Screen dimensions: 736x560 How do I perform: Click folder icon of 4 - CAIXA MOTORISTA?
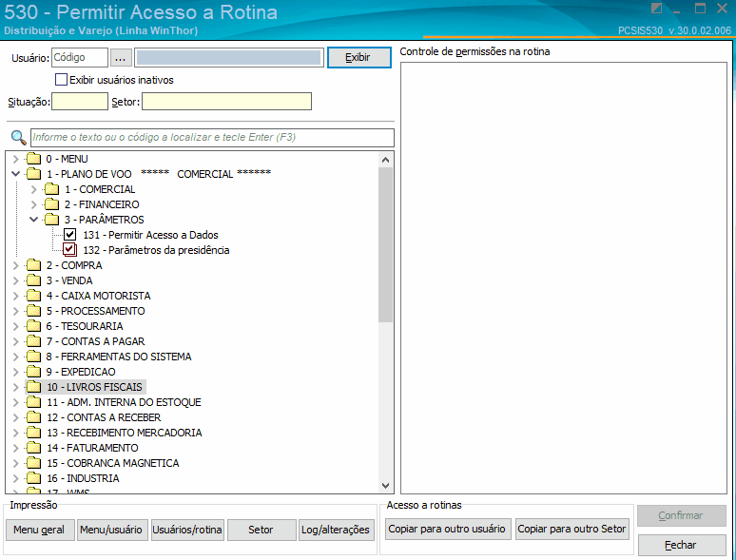coord(34,296)
